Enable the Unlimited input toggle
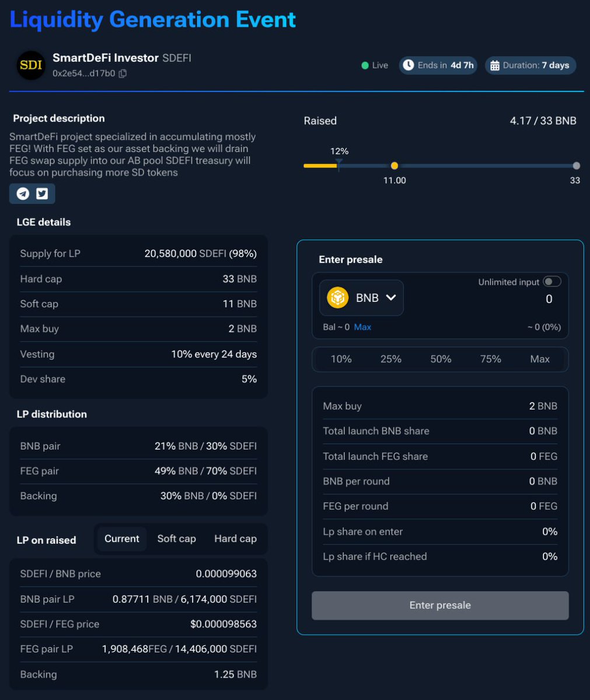The width and height of the screenshot is (590, 700). tap(551, 282)
